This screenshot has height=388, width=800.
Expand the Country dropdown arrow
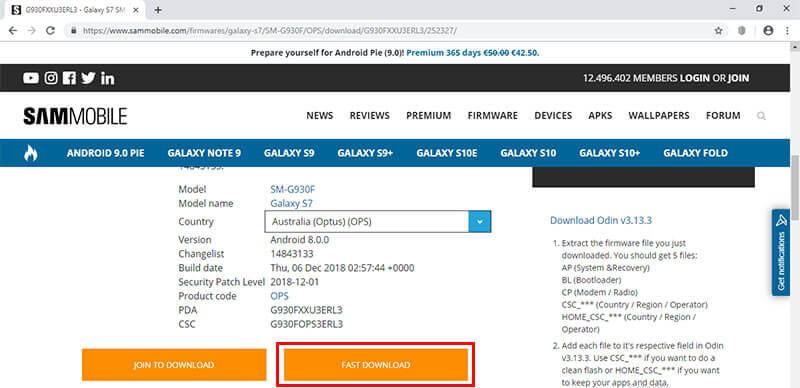pos(480,222)
